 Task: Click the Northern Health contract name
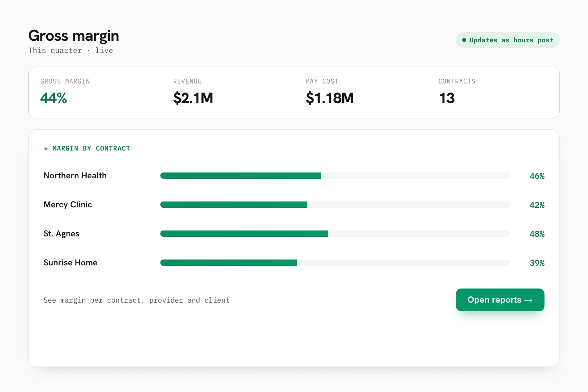[x=75, y=176]
